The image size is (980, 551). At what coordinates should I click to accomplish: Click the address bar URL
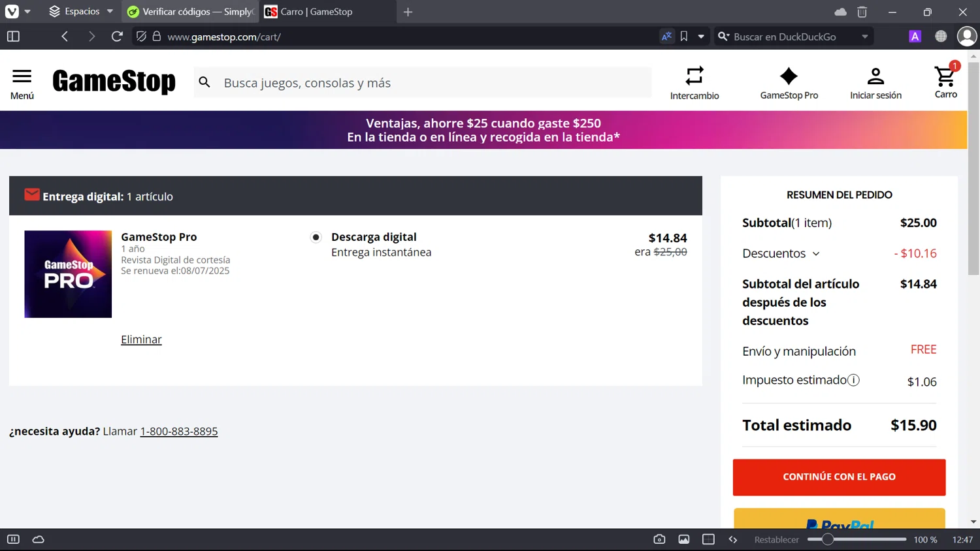pyautogui.click(x=224, y=37)
